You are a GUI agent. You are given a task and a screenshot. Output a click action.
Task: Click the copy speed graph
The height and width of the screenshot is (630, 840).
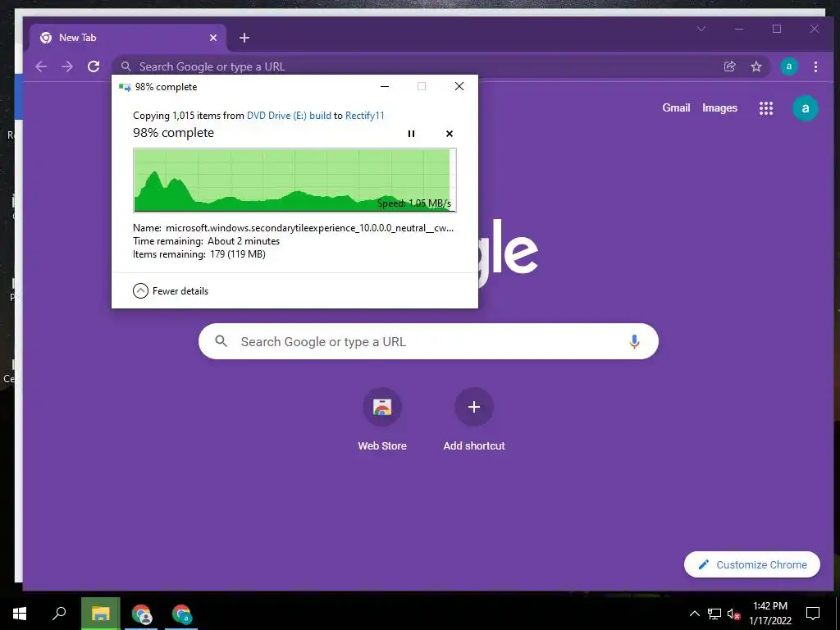click(x=294, y=180)
